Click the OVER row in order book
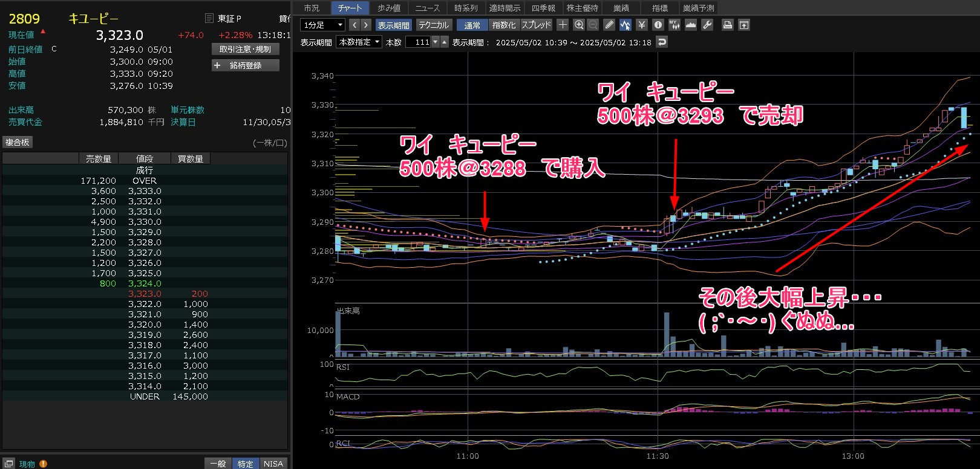This screenshot has height=469, width=980. pos(145,181)
